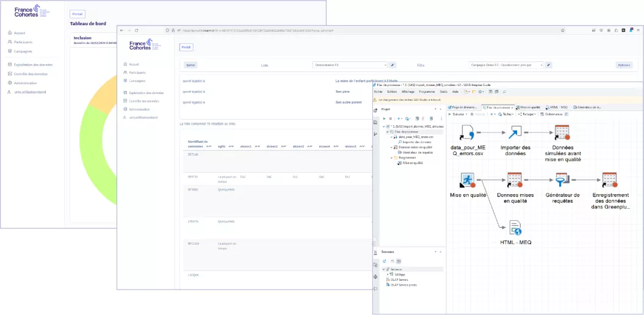Click the Quitter button
This screenshot has width=644, height=315.
tap(190, 65)
